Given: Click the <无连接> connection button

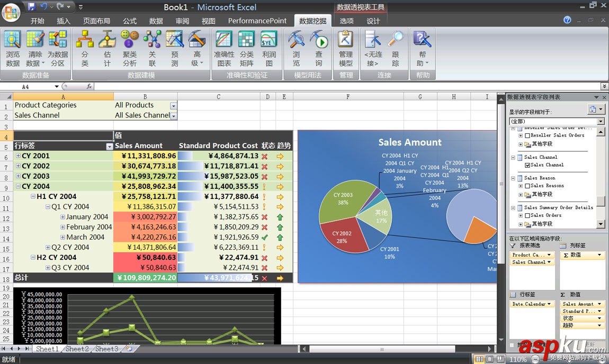Looking at the screenshot, I should tap(373, 49).
